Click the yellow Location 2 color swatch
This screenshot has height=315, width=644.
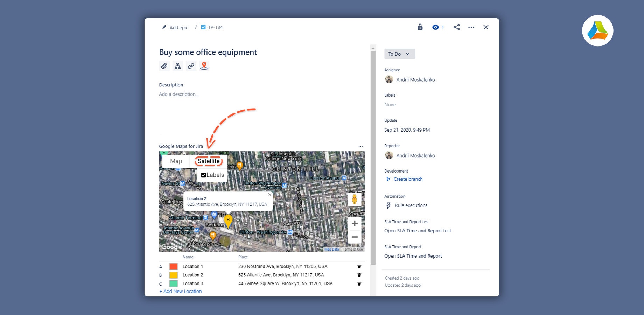click(x=174, y=275)
